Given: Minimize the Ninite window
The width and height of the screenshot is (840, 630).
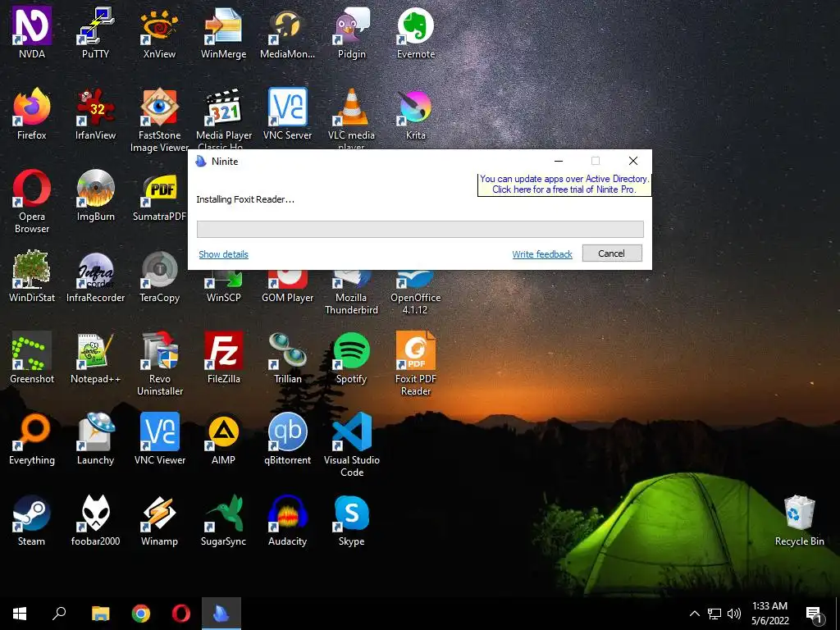Looking at the screenshot, I should click(x=558, y=161).
